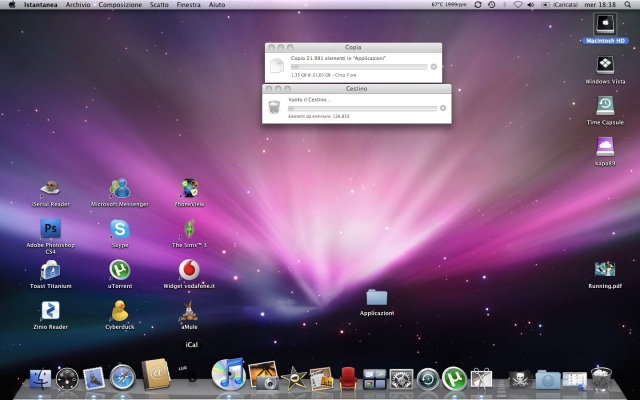Open the Finestra menu
The height and width of the screenshot is (400, 640).
(x=189, y=4)
